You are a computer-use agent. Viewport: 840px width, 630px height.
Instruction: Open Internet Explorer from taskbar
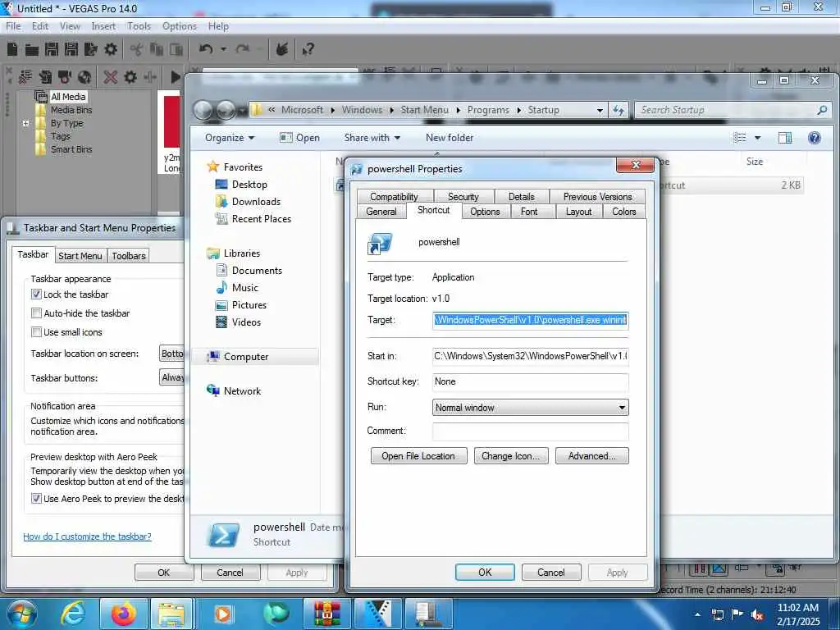pos(73,614)
